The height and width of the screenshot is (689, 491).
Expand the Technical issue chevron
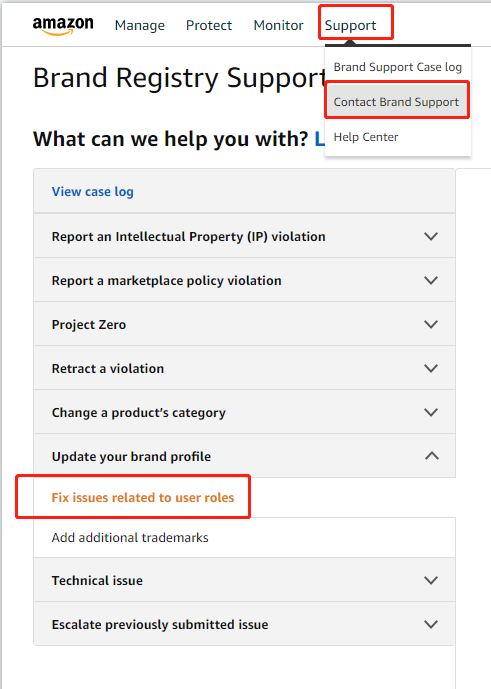pyautogui.click(x=431, y=580)
